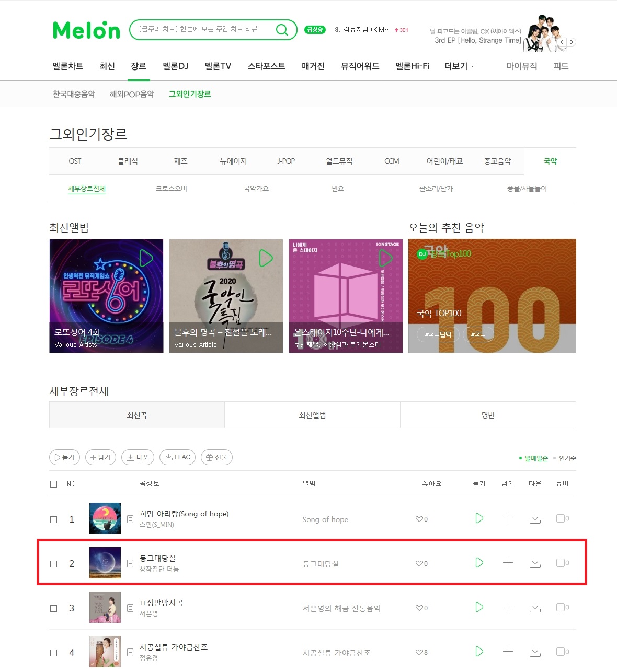Open the 재즈 genre tab
The height and width of the screenshot is (672, 617).
180,161
